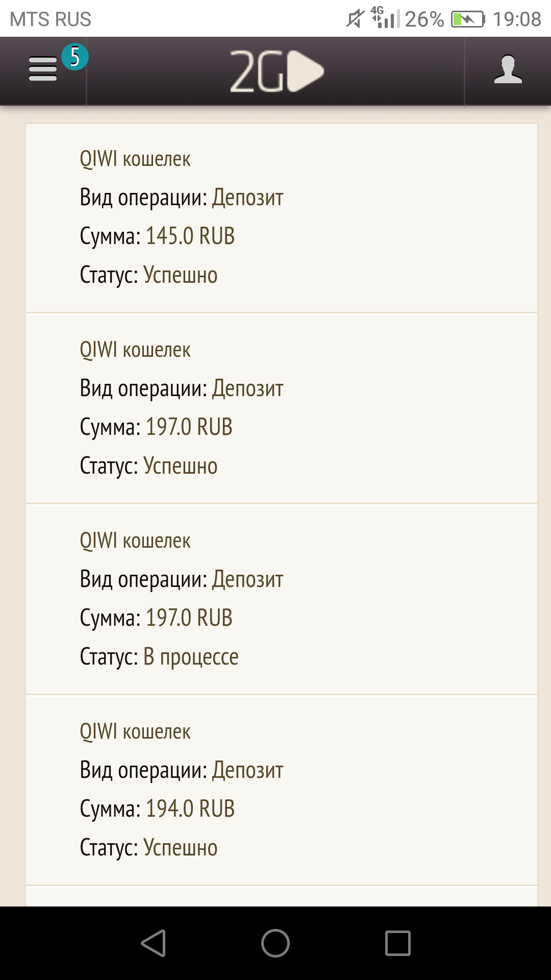Select the 194.0 RUB deposit transaction
Viewport: 551px width, 980px height.
(x=282, y=790)
